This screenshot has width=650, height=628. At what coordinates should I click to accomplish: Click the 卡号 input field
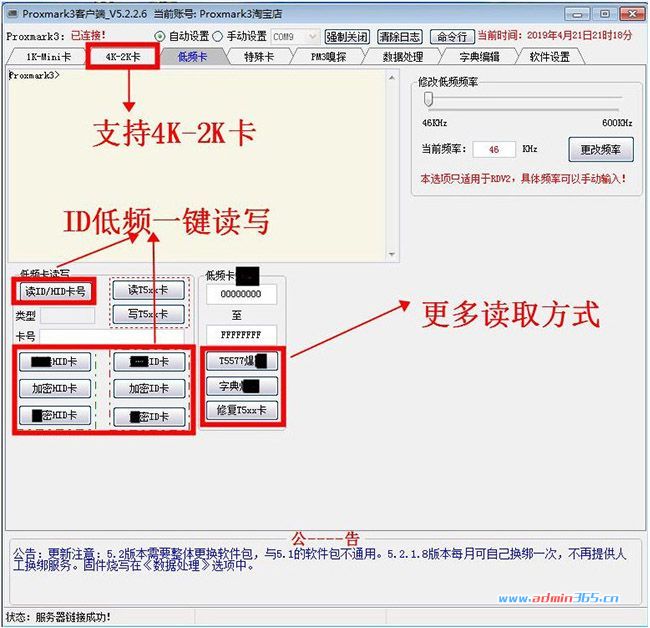click(112, 336)
